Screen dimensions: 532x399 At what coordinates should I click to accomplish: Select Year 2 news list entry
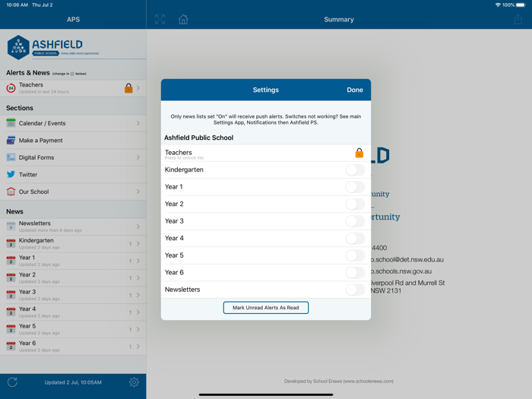[x=73, y=278]
